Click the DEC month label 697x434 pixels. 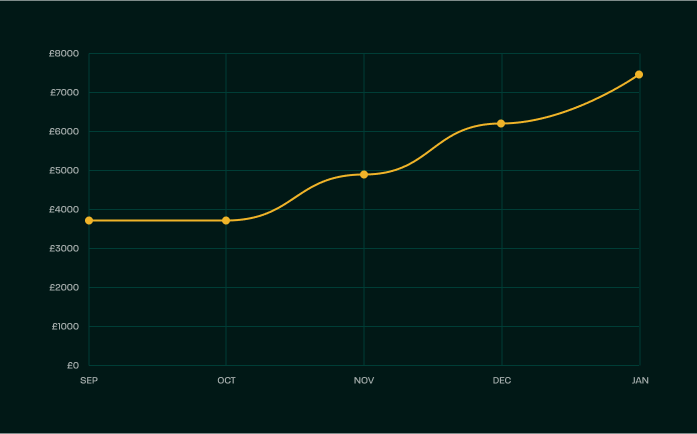click(x=502, y=381)
